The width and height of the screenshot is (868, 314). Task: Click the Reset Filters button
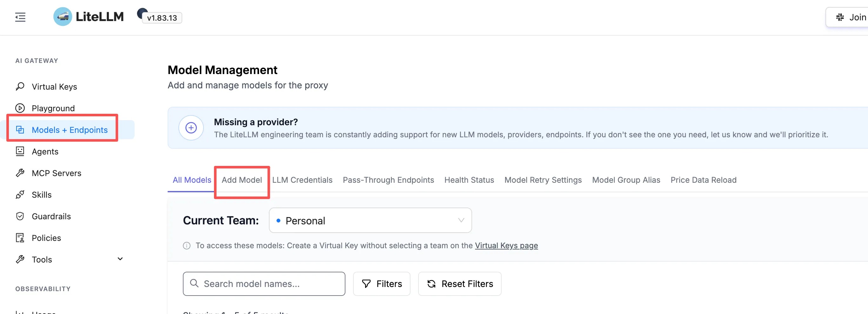(x=460, y=284)
